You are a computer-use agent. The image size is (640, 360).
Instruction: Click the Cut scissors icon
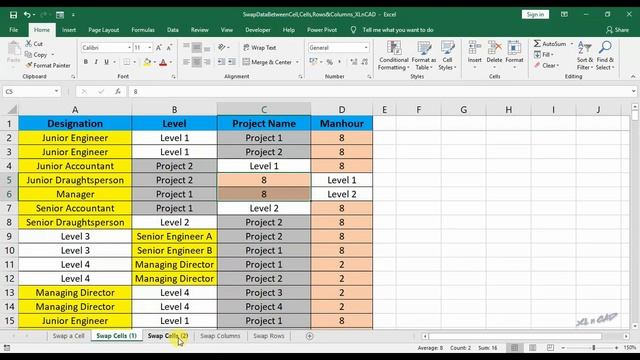click(29, 44)
